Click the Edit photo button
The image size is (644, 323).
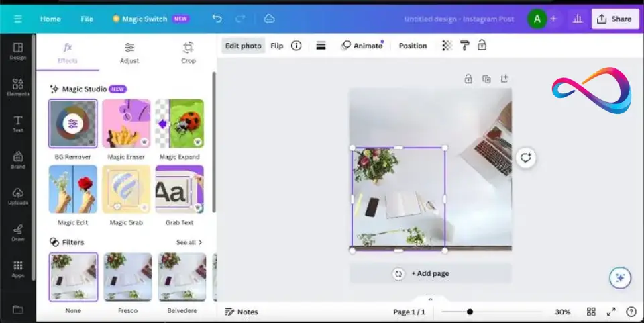click(x=243, y=46)
